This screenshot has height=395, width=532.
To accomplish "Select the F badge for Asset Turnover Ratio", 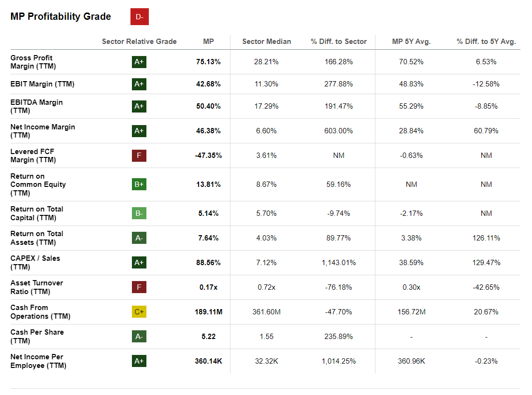I will [139, 287].
